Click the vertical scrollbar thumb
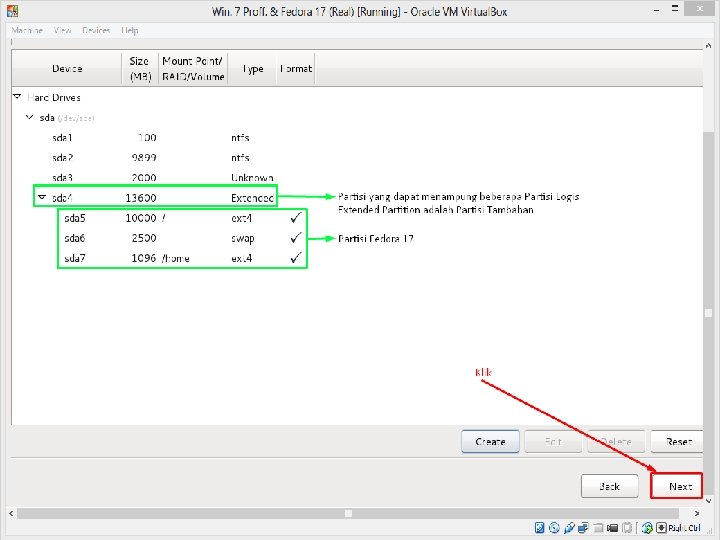 709,313
